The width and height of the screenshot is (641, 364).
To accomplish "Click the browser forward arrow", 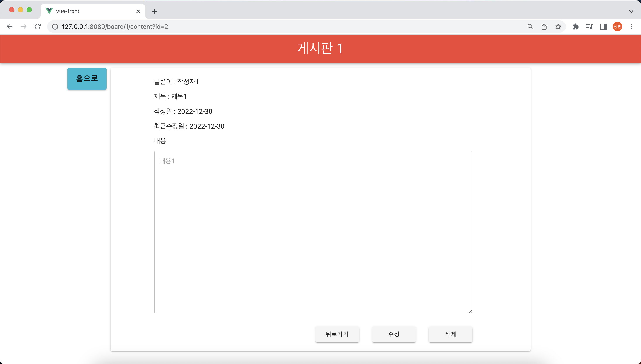I will coord(24,27).
